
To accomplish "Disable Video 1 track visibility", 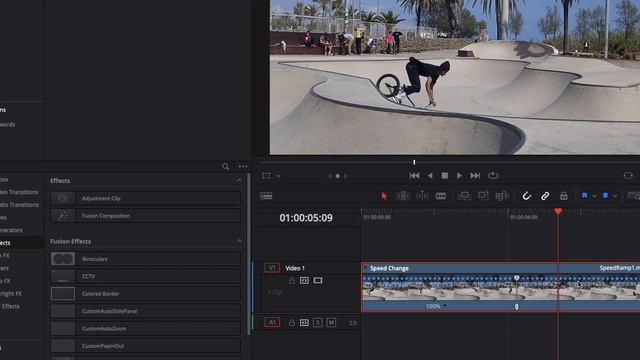I will [318, 280].
